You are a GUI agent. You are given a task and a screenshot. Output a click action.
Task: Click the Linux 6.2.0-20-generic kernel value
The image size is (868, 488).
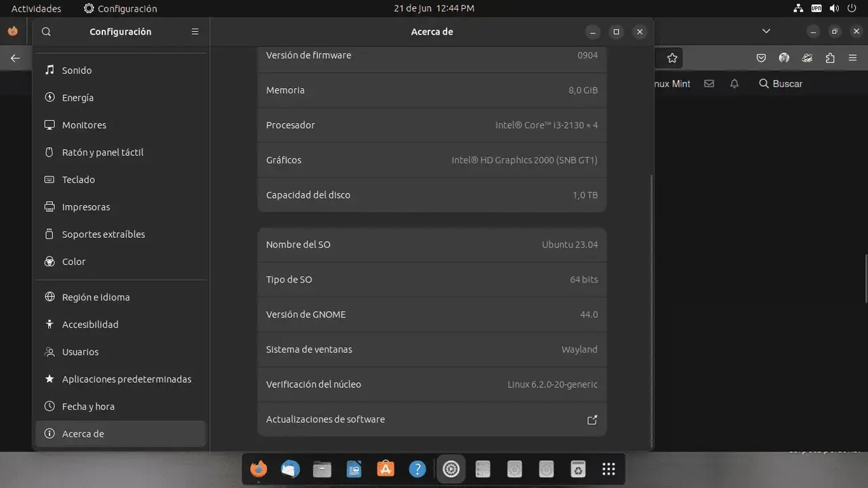553,384
